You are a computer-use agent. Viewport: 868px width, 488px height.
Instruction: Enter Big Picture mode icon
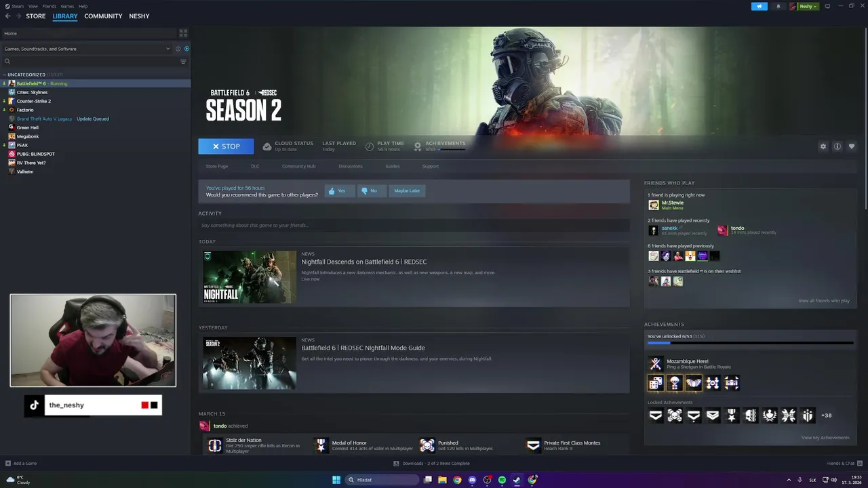tap(827, 6)
